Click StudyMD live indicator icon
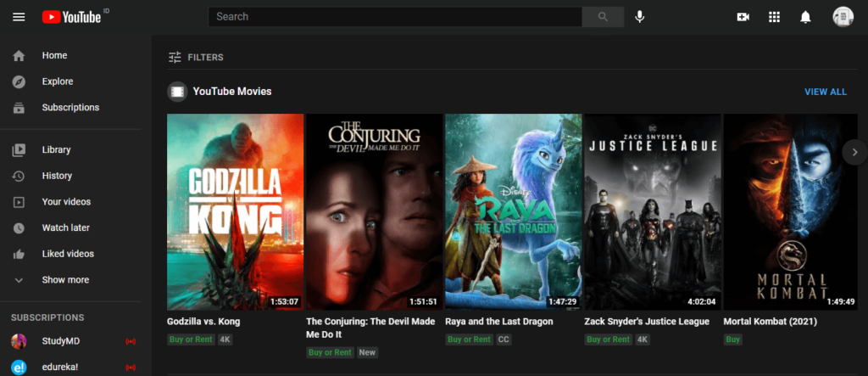868x376 pixels. (x=131, y=341)
